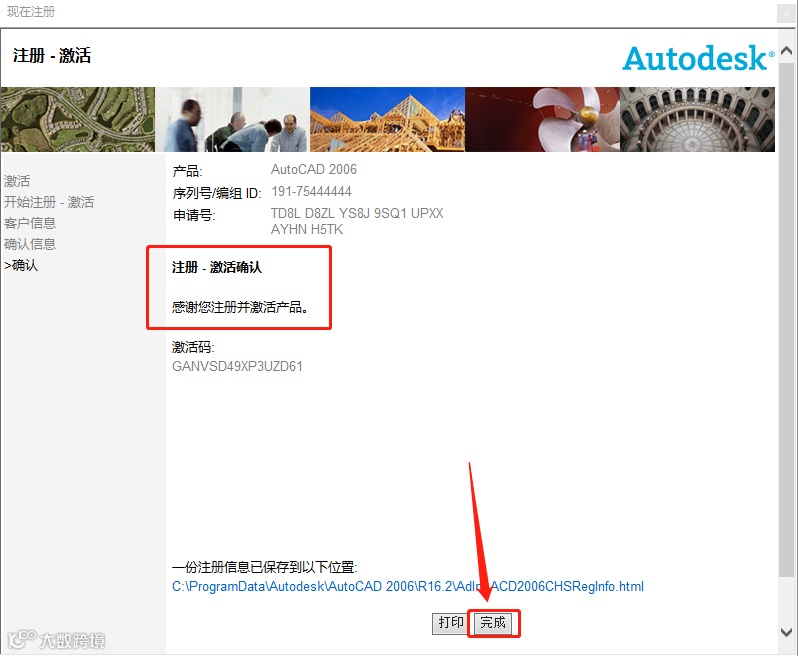Click the request code line TD8L D8ZL YS8J
The image size is (798, 656).
[357, 213]
